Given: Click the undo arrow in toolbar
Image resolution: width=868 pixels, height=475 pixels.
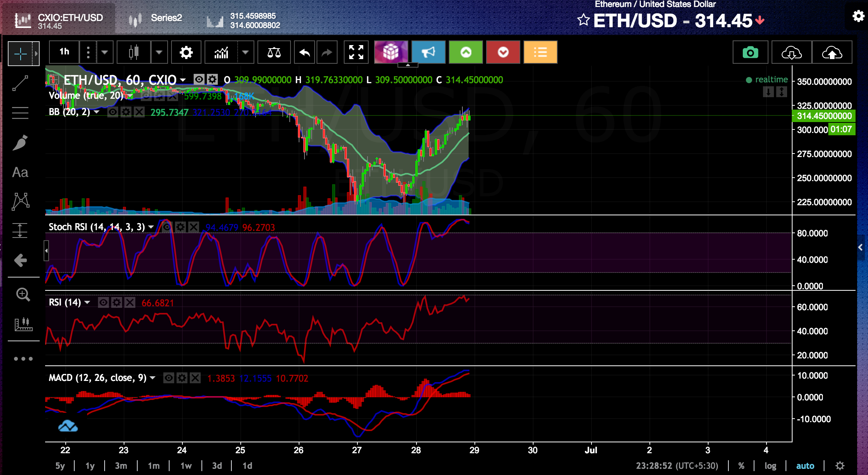Looking at the screenshot, I should (x=304, y=52).
